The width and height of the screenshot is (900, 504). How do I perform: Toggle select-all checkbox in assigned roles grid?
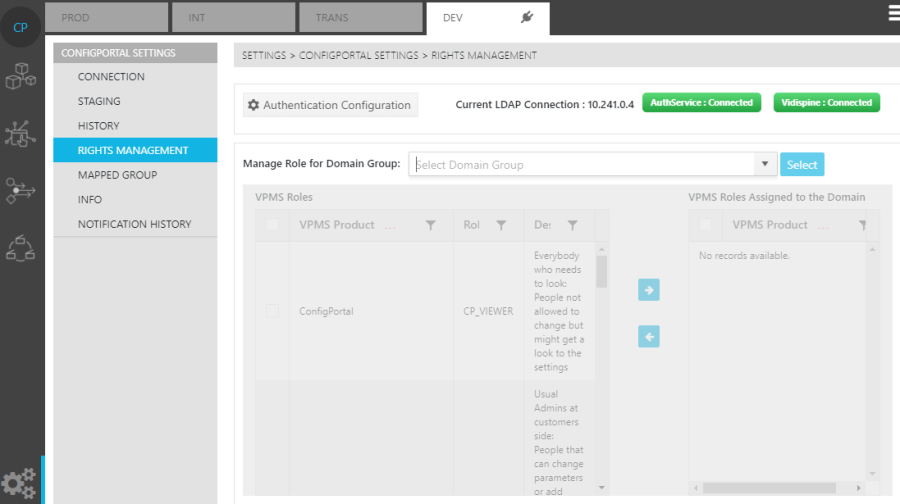pyautogui.click(x=706, y=225)
